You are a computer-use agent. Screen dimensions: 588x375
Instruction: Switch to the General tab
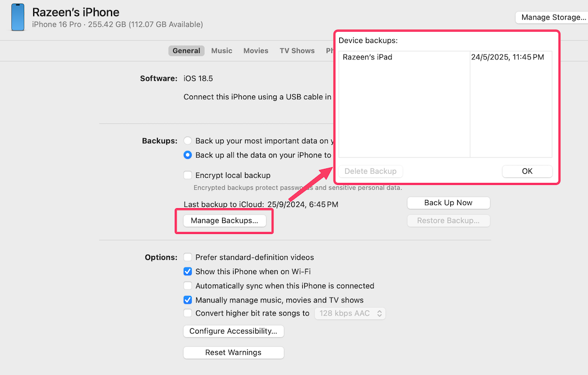[186, 51]
